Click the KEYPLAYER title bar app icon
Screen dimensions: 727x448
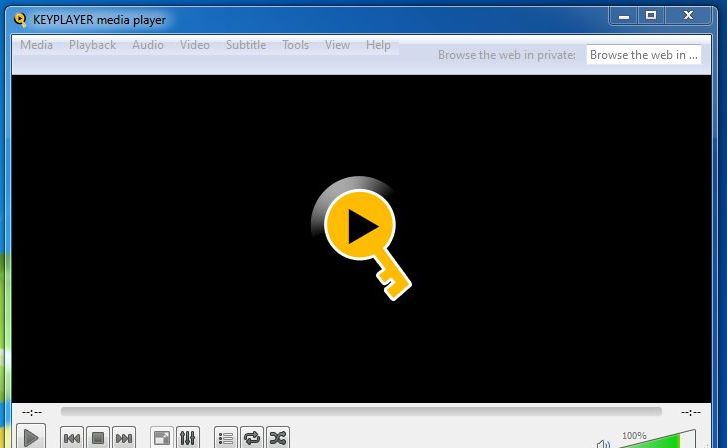tap(20, 20)
